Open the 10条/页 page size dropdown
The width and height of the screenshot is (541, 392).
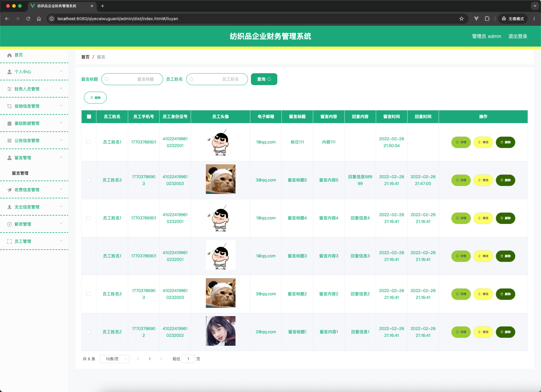point(114,359)
